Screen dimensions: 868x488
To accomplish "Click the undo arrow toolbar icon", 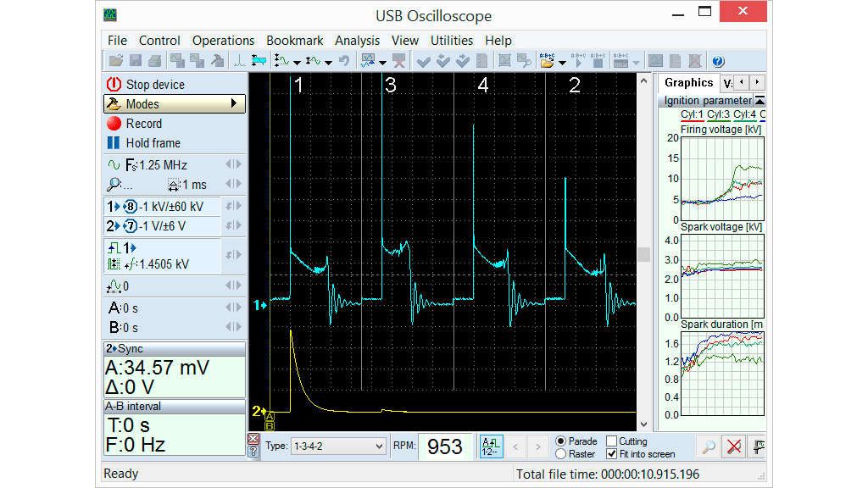I will tap(344, 61).
